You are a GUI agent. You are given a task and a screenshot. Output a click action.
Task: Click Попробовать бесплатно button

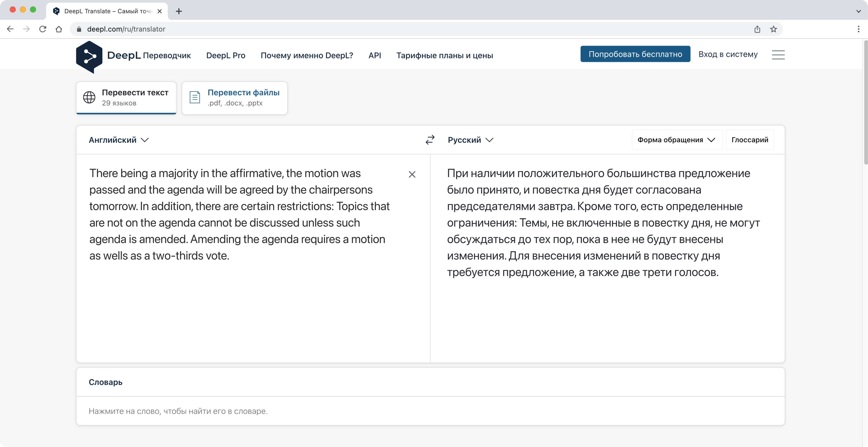[635, 54]
